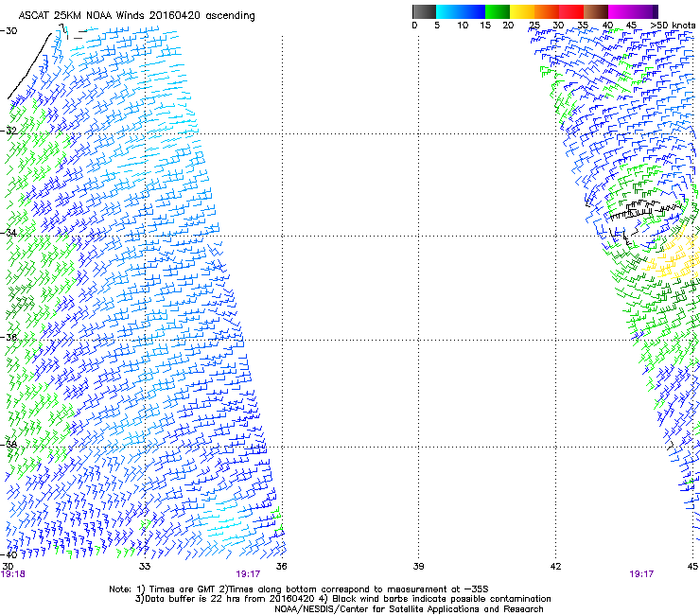Click the cyan-to-blue 5-15 knots color segment

click(x=461, y=11)
